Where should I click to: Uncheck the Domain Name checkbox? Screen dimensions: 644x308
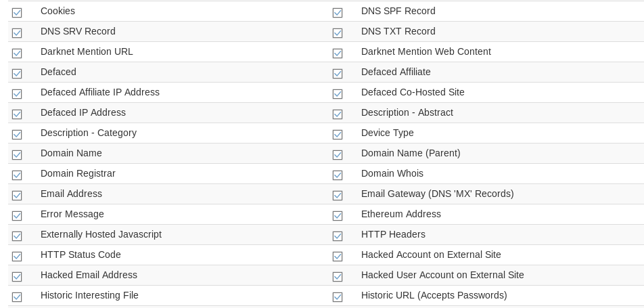(17, 154)
